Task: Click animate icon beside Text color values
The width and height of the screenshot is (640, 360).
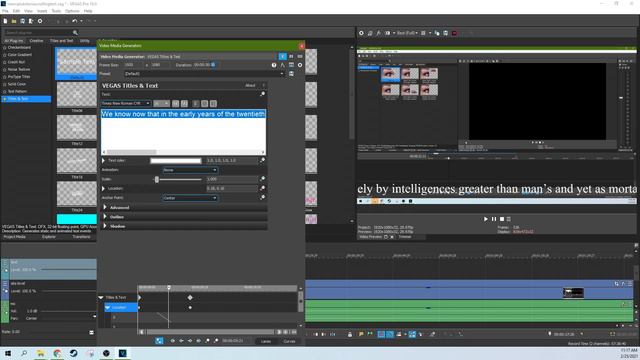Action: pyautogui.click(x=262, y=160)
